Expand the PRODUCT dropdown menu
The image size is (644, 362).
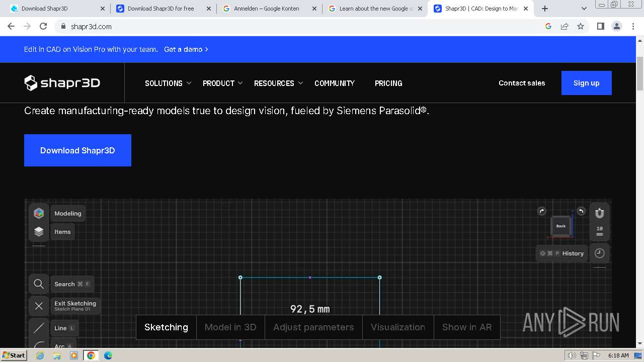[223, 83]
